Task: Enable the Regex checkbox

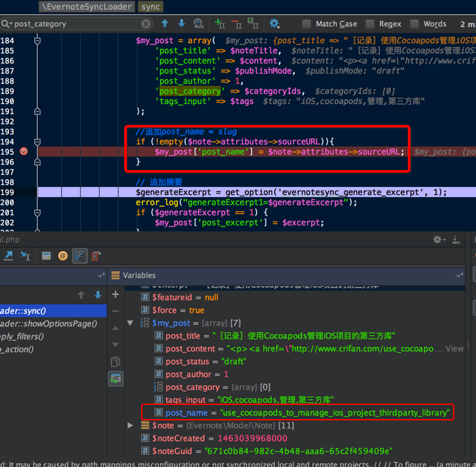Action: [371, 24]
